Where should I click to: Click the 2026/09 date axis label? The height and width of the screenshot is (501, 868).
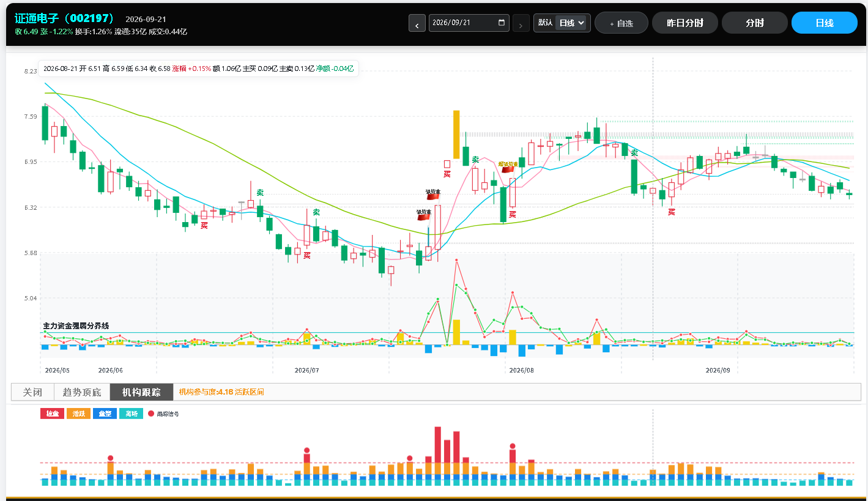(x=718, y=371)
